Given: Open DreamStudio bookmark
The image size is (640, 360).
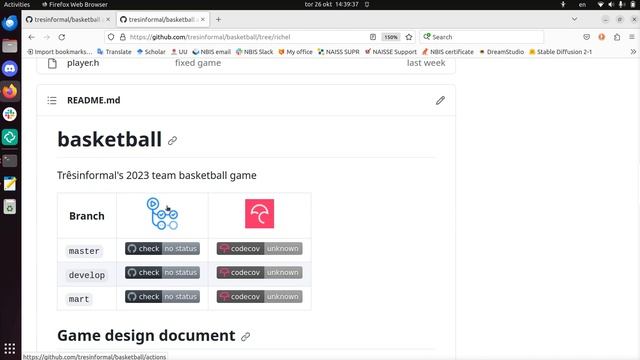Looking at the screenshot, I should 502,52.
